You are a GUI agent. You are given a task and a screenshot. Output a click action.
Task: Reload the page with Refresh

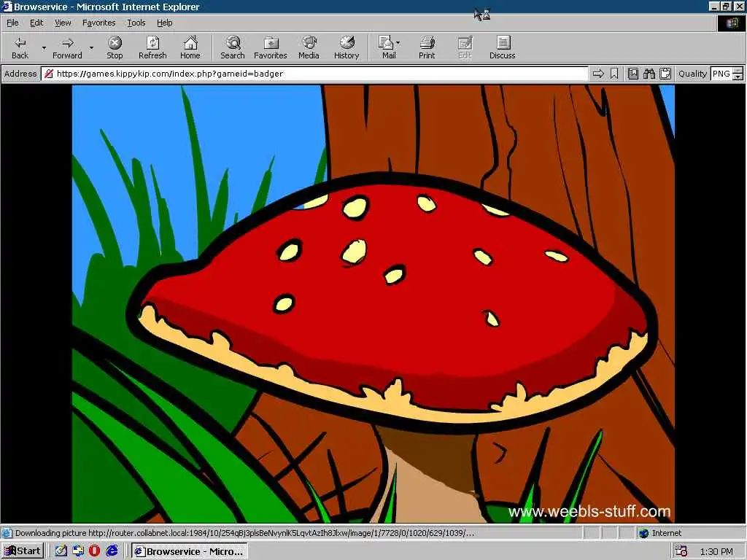[x=152, y=47]
